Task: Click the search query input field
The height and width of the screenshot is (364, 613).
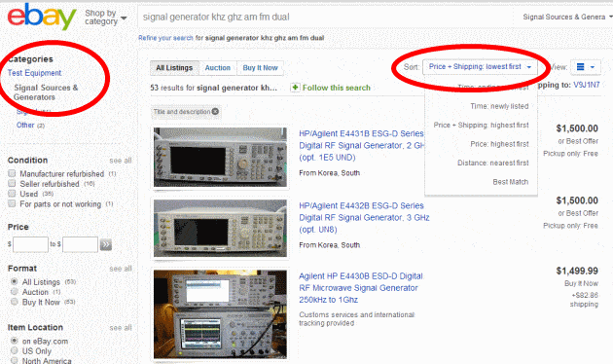Action: (324, 17)
